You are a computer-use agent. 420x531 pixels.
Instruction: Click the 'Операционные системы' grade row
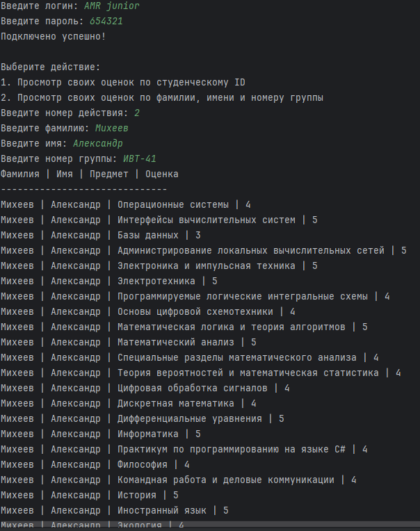[x=125, y=204]
